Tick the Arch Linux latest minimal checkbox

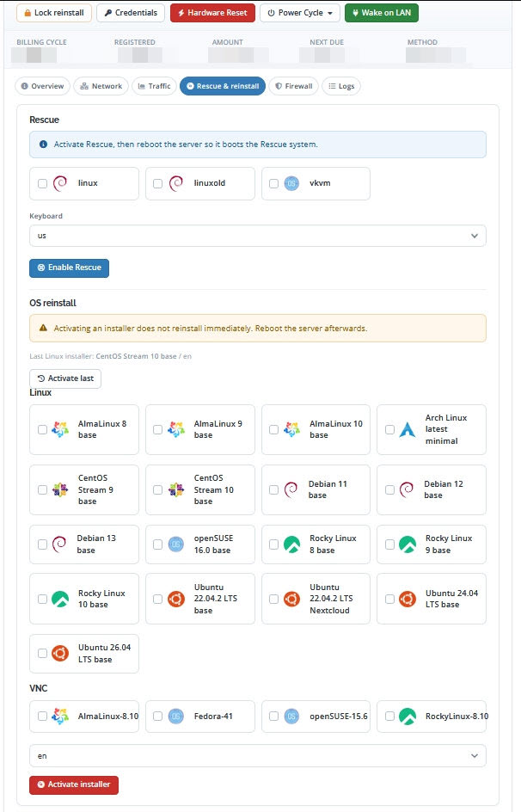click(x=389, y=429)
